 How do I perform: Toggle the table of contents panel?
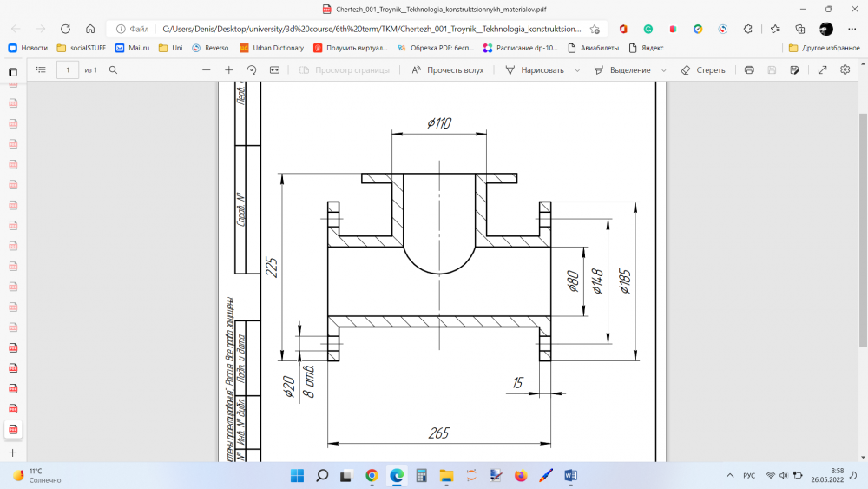pyautogui.click(x=41, y=69)
